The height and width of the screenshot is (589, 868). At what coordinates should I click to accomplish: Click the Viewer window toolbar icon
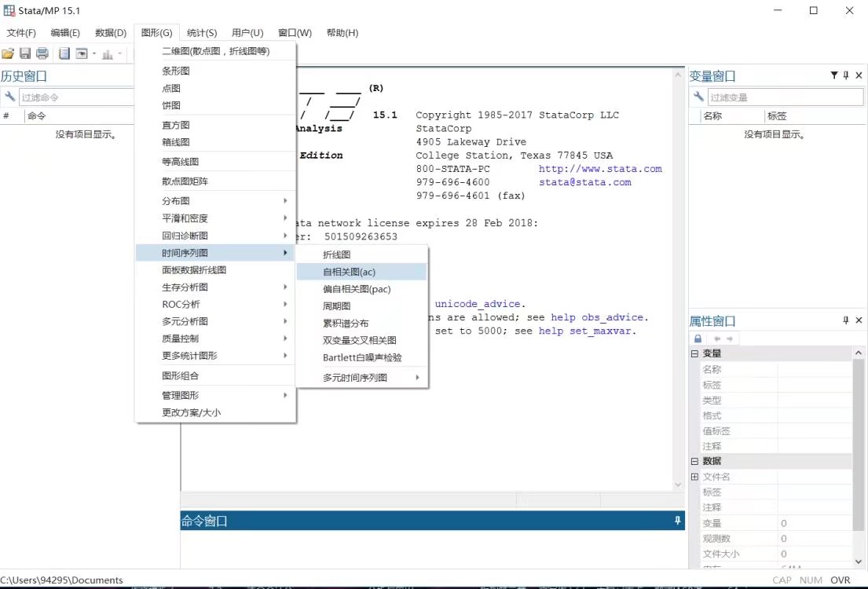coord(82,53)
